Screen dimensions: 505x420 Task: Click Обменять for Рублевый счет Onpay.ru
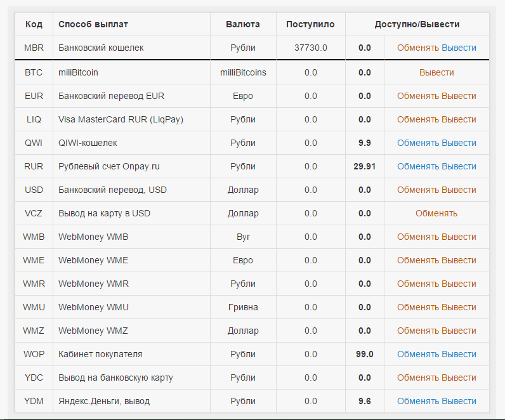pos(418,166)
